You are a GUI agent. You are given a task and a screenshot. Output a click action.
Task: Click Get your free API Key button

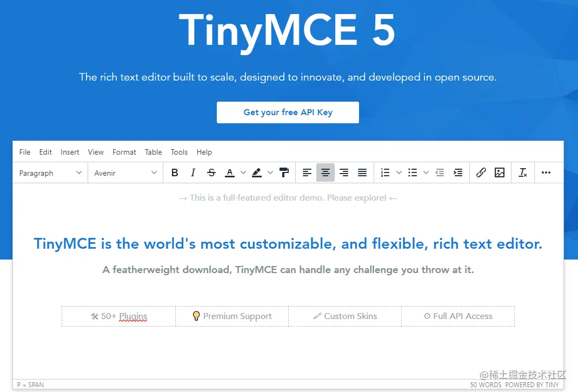tap(288, 112)
